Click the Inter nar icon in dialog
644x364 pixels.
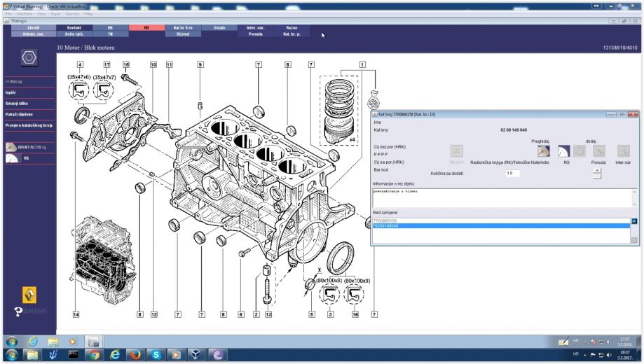(623, 150)
